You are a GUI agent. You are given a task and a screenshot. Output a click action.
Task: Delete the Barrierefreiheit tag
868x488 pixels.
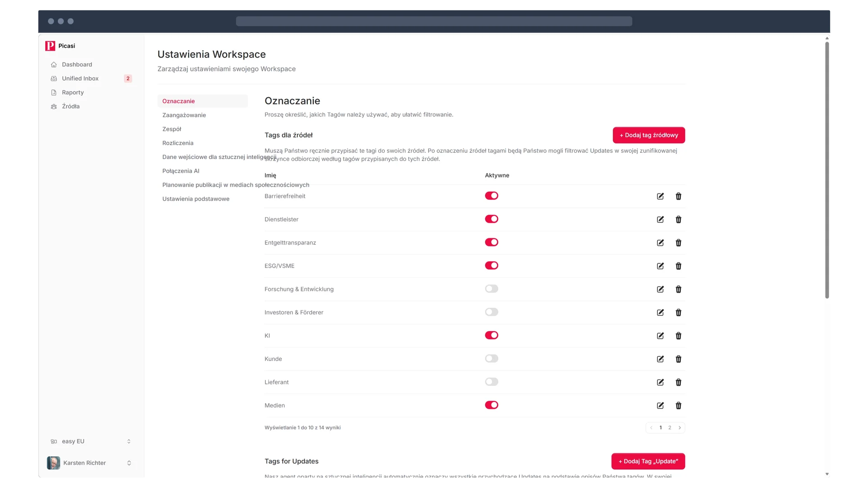point(678,196)
